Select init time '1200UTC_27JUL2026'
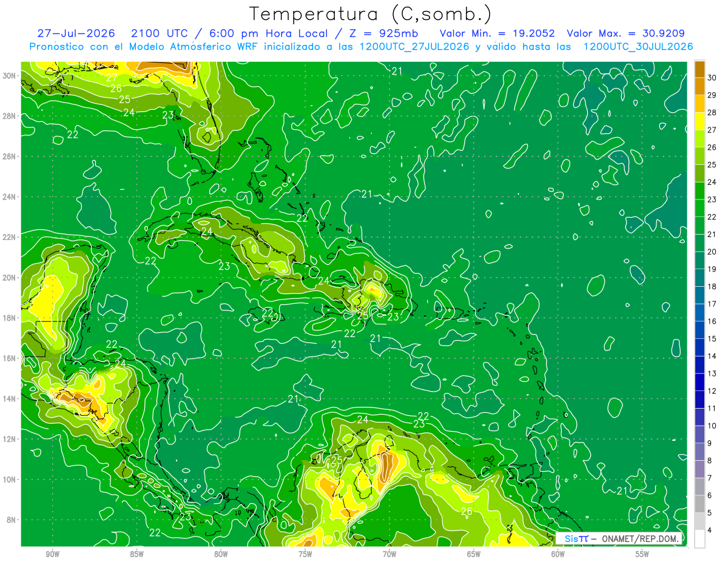The image size is (728, 562). pyautogui.click(x=414, y=47)
